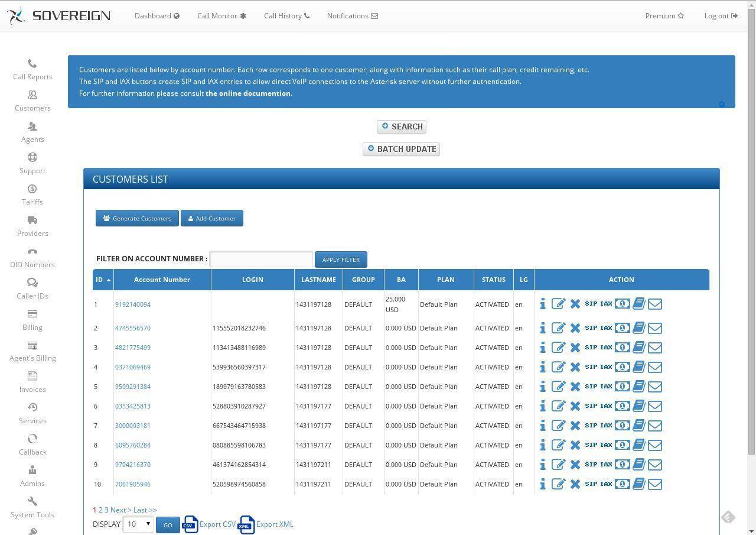Open Agent's Billing sidebar section

tap(32, 352)
